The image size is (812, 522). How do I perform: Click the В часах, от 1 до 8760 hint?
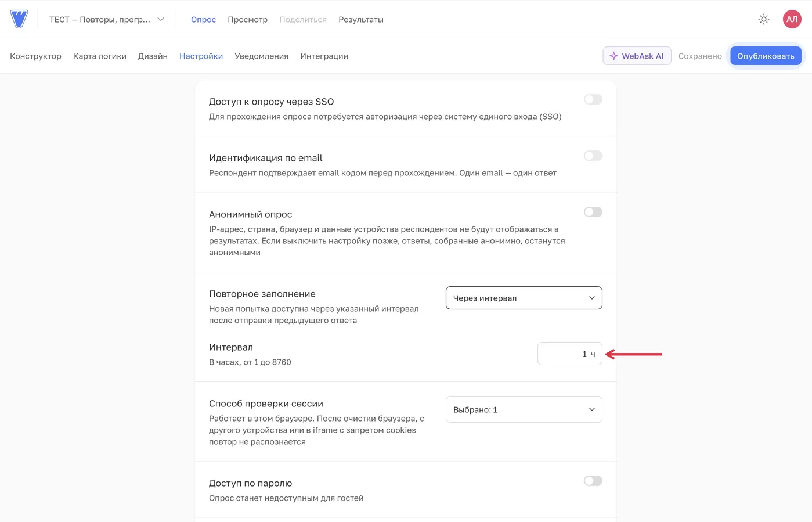pyautogui.click(x=250, y=362)
